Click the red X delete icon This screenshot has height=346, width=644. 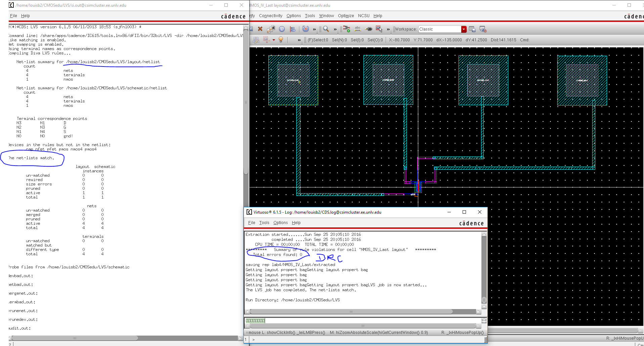tap(260, 29)
